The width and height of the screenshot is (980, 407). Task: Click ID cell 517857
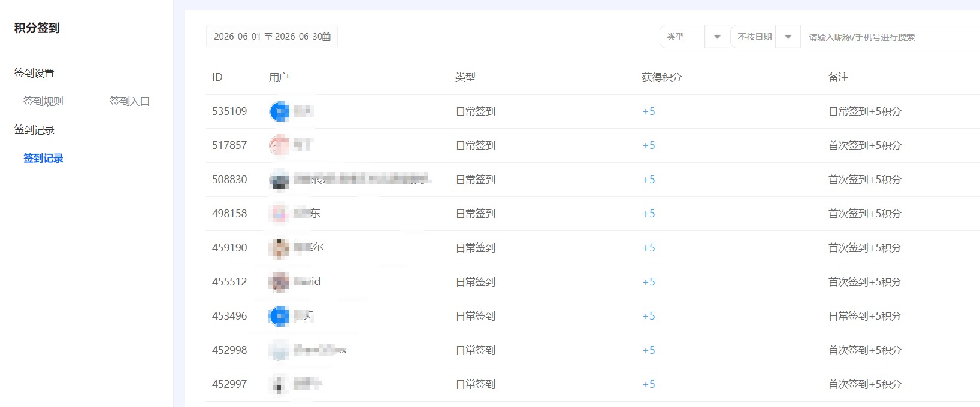[x=229, y=145]
